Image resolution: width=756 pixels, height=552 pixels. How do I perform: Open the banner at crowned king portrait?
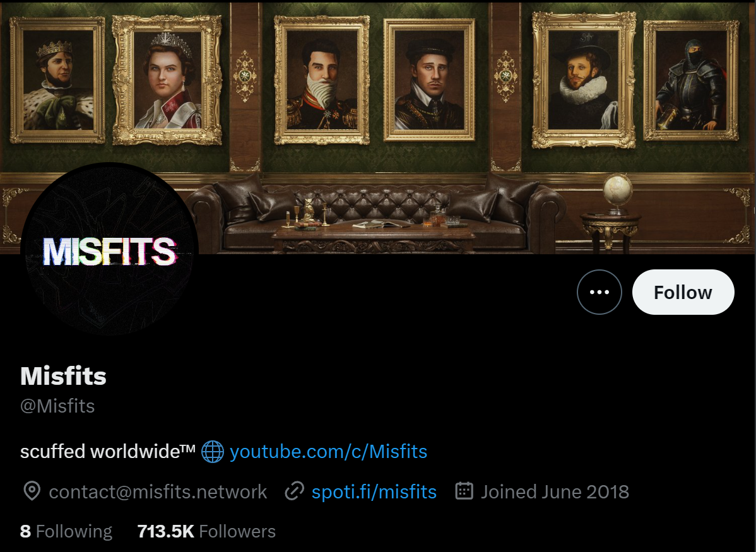tap(58, 80)
